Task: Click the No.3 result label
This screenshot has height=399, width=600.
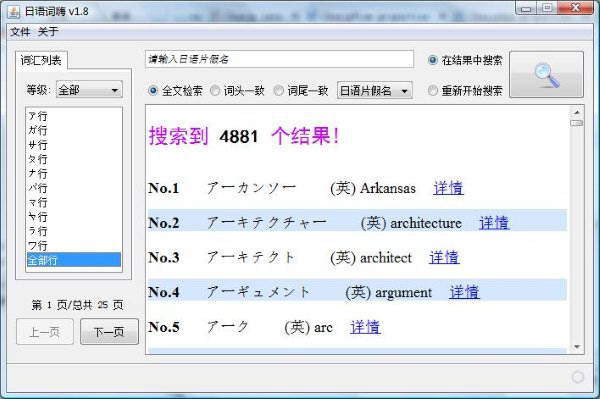Action: click(164, 257)
